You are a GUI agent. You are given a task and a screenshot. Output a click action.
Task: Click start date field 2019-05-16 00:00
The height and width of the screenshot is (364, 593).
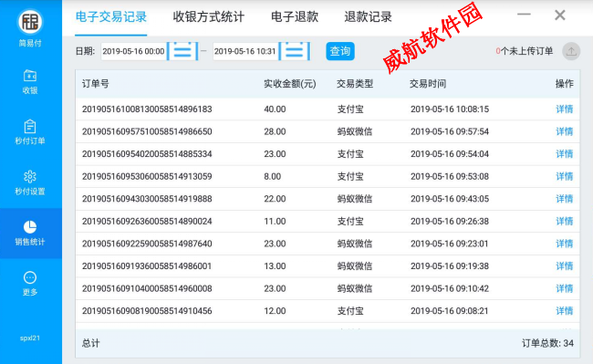click(x=133, y=51)
